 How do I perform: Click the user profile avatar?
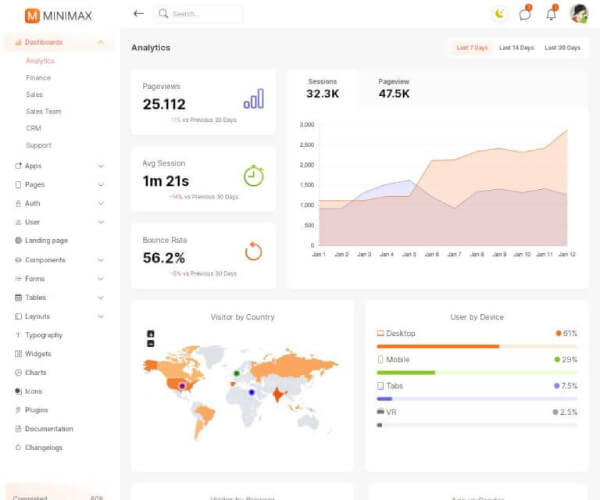(x=578, y=14)
